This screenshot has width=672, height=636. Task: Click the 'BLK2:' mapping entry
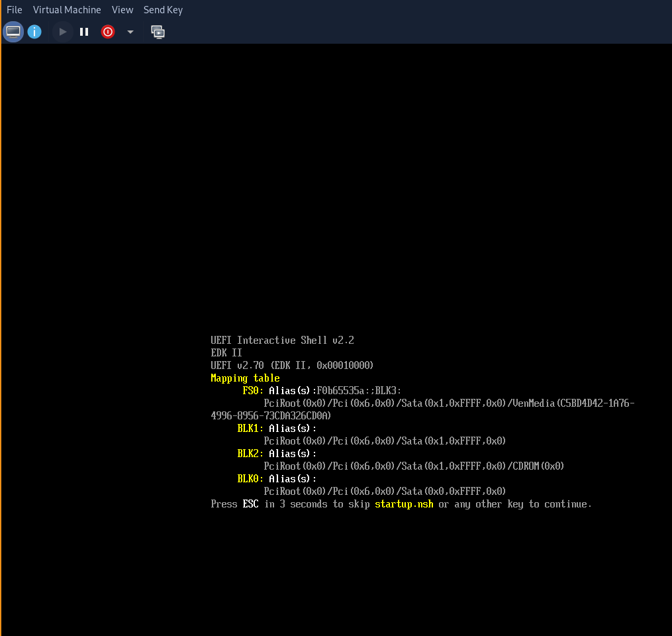pos(250,454)
